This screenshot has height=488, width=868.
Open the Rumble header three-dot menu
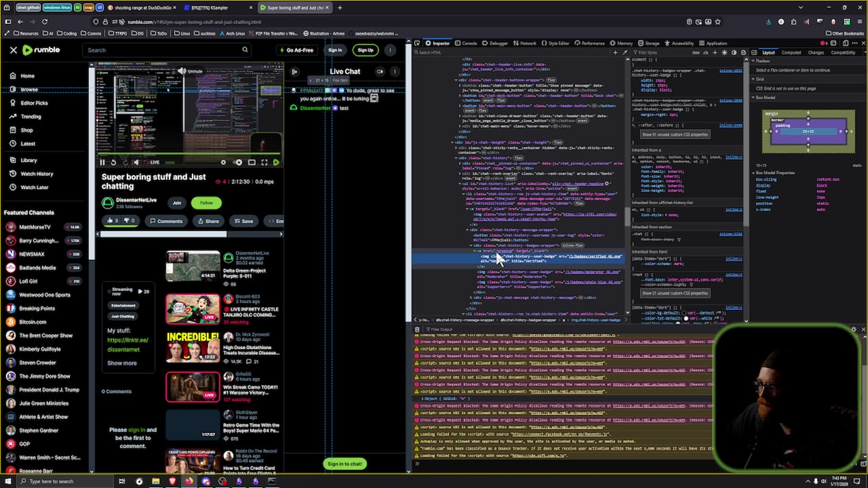[390, 49]
